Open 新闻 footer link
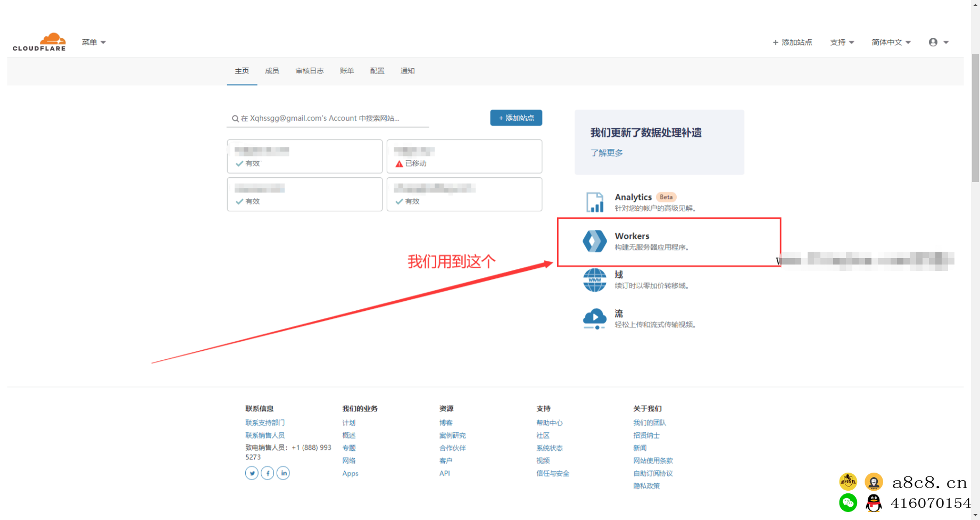The width and height of the screenshot is (980, 520). coord(640,448)
